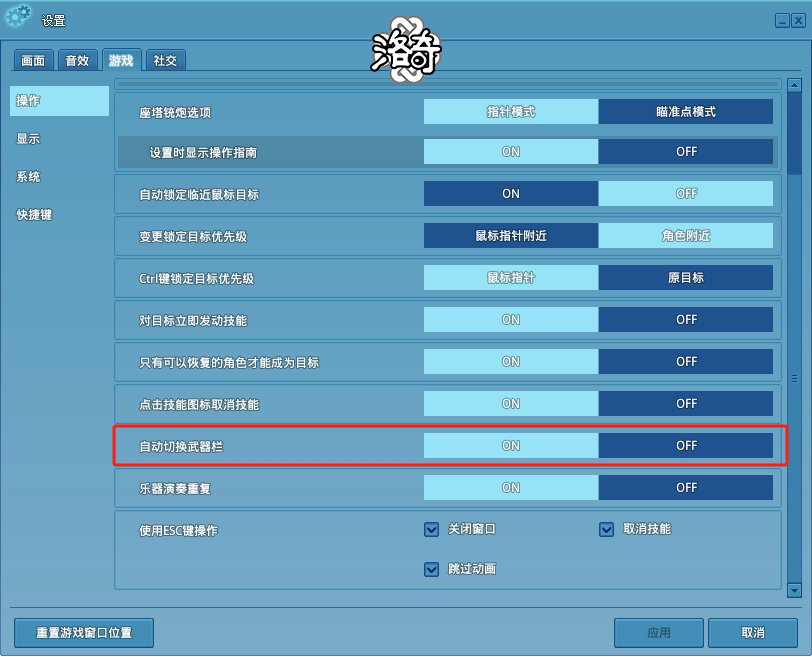
Task: Click the vertical scrollbar thumb
Action: (794, 135)
